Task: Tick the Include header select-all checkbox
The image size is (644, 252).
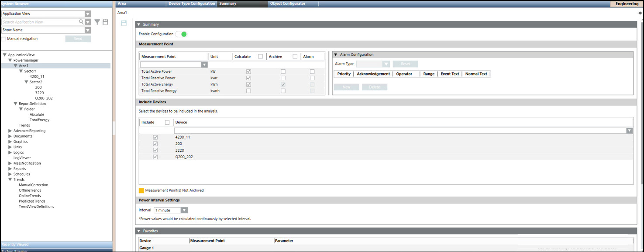Action: tap(167, 123)
